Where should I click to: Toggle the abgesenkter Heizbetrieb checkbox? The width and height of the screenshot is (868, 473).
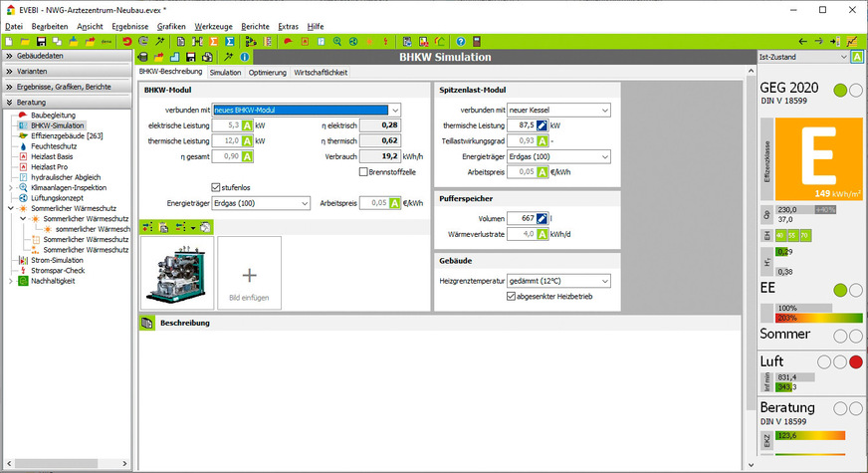[512, 296]
